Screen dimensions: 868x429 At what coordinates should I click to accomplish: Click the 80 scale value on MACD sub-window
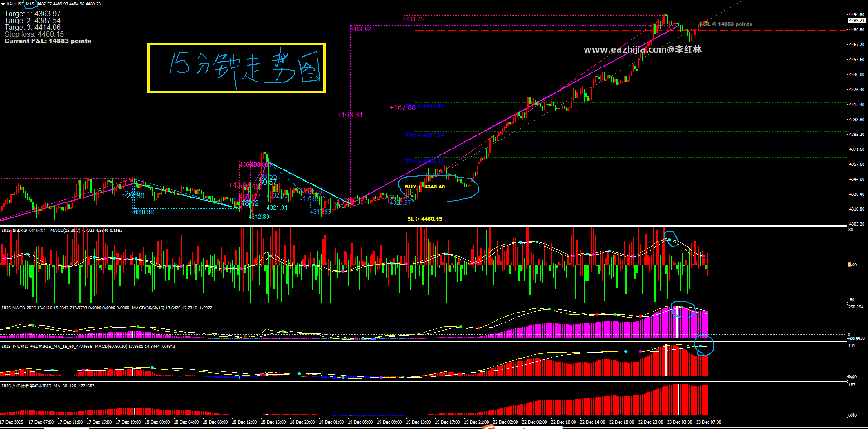click(x=851, y=230)
